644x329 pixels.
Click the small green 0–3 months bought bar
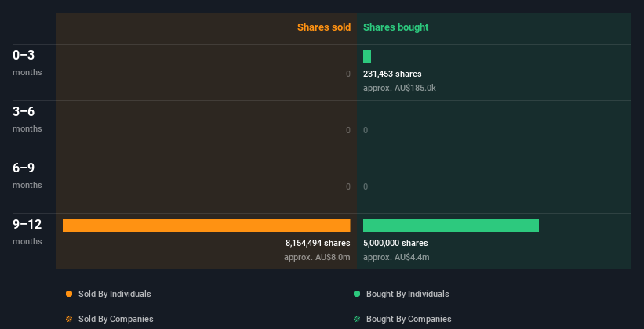[x=367, y=56]
